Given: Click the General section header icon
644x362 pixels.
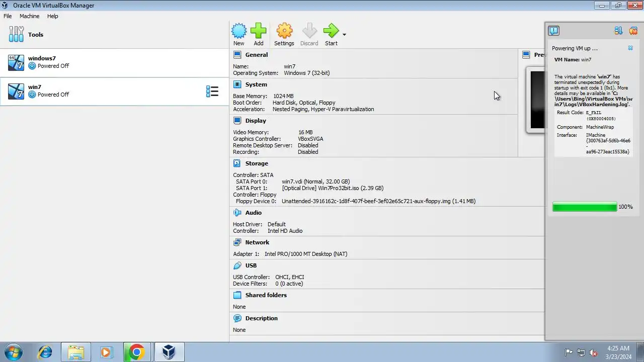Looking at the screenshot, I should 237,55.
